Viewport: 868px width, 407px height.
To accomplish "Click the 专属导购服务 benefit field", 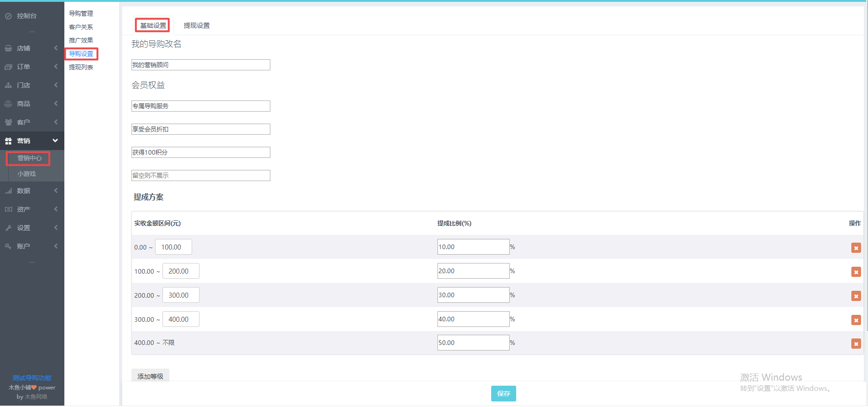I will click(200, 106).
